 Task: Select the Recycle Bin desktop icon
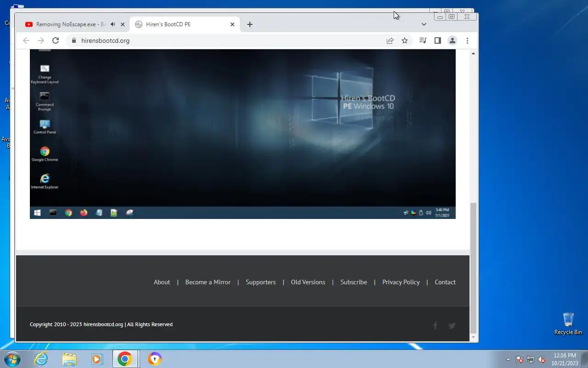pyautogui.click(x=568, y=324)
